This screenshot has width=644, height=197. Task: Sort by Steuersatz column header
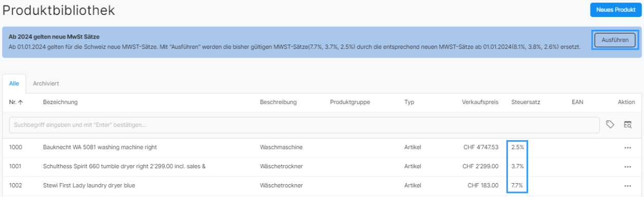pyautogui.click(x=525, y=102)
